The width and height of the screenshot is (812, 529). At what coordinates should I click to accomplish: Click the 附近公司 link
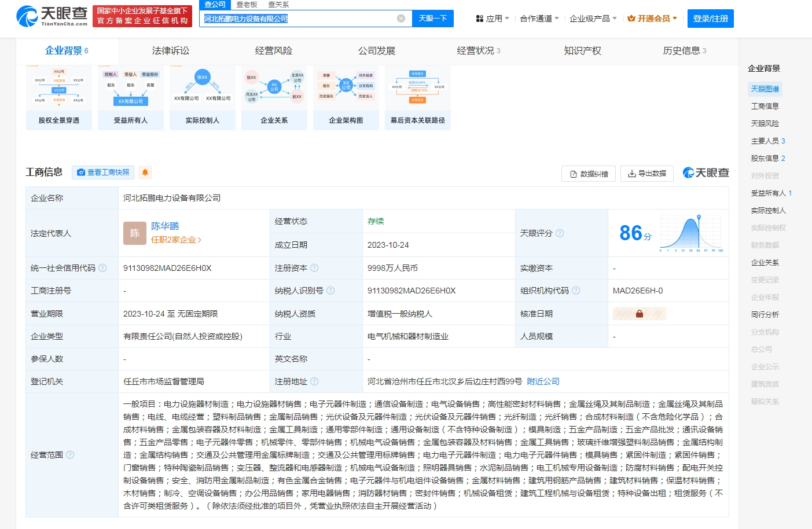tap(543, 381)
